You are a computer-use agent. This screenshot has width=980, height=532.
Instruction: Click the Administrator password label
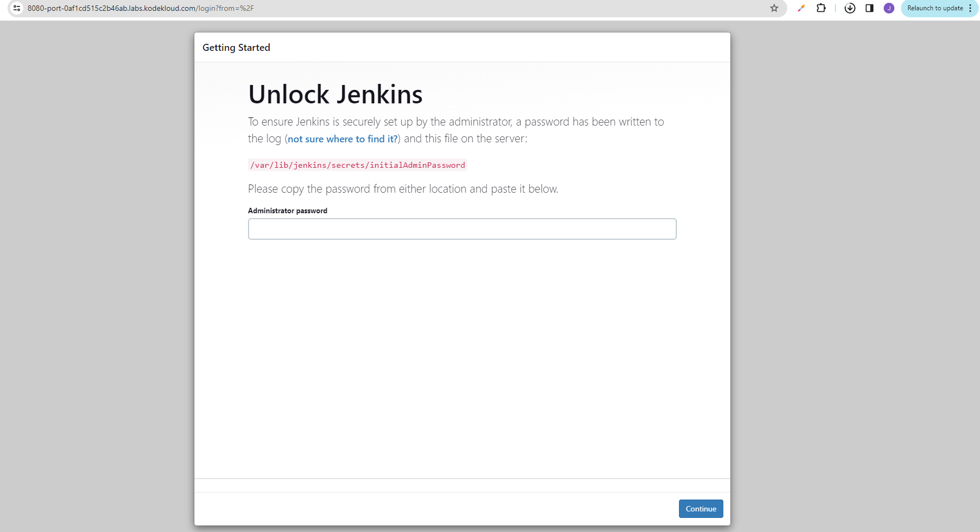288,211
